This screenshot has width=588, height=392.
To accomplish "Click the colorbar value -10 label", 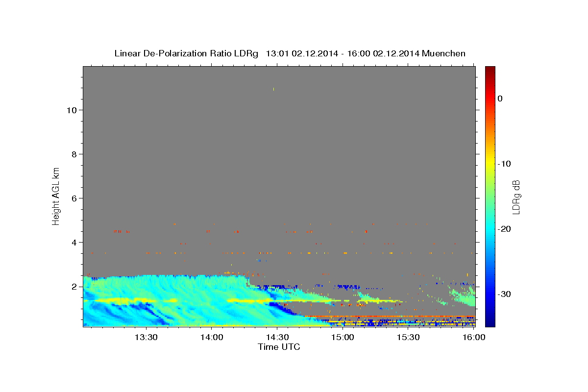I will coord(504,164).
